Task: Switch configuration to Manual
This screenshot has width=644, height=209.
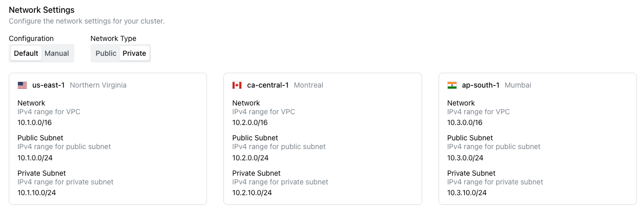Action: point(57,53)
